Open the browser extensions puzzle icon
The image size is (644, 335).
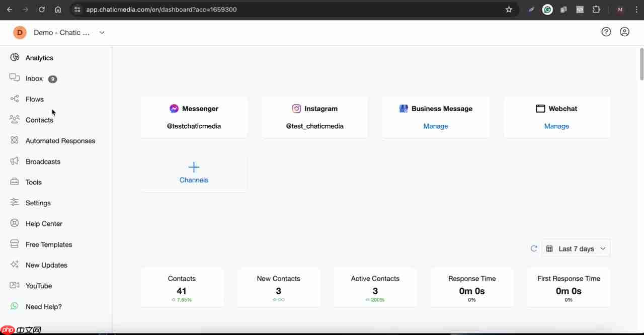pyautogui.click(x=596, y=9)
